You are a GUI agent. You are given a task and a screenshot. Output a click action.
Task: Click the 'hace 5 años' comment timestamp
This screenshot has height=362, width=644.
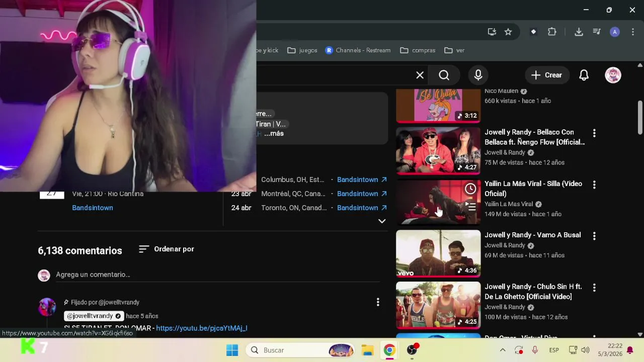click(x=142, y=316)
